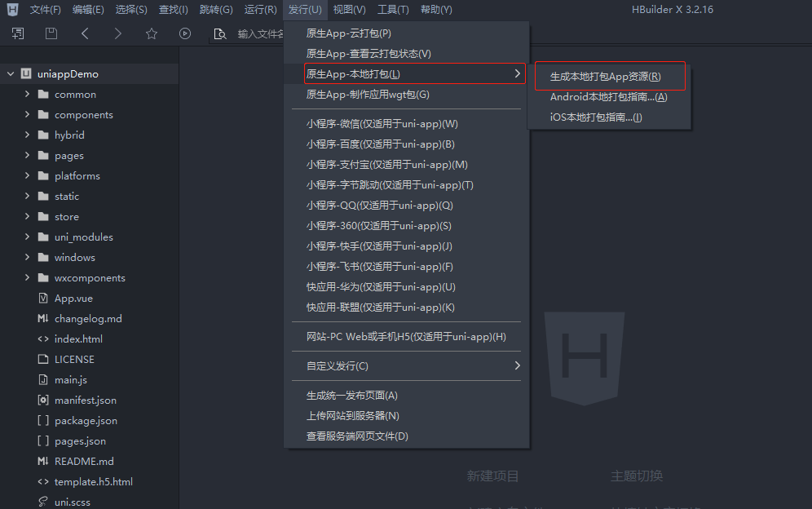Screen dimensions: 812x509
Task: Click the hybrid folder icon
Action: tap(43, 135)
